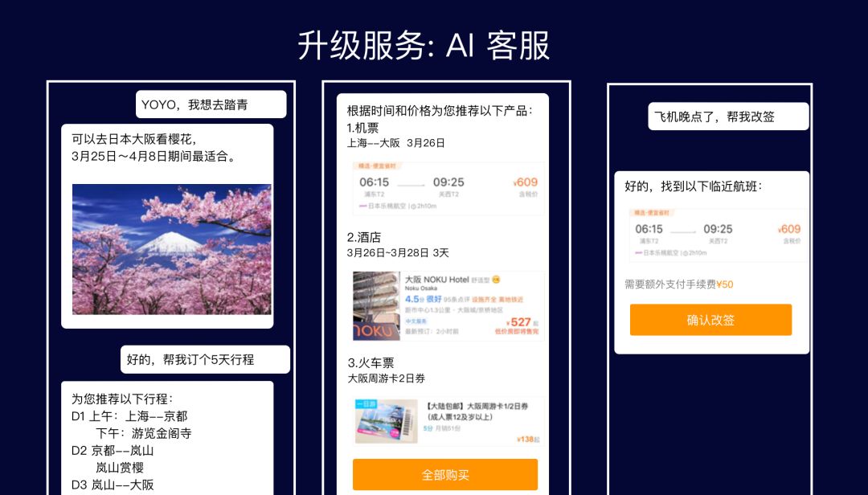This screenshot has height=495, width=868.
Task: Click the 升级服务: AI 客服 title
Action: click(424, 46)
